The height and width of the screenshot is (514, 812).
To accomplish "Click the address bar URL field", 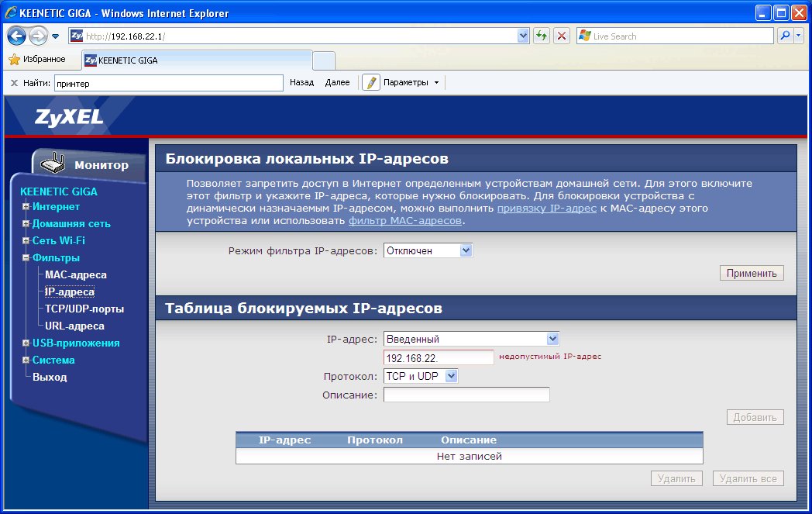I will click(301, 36).
